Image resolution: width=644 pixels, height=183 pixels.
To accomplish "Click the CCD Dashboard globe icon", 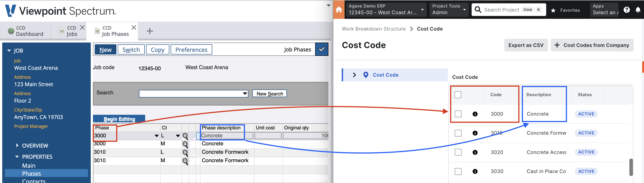I will click(x=11, y=31).
